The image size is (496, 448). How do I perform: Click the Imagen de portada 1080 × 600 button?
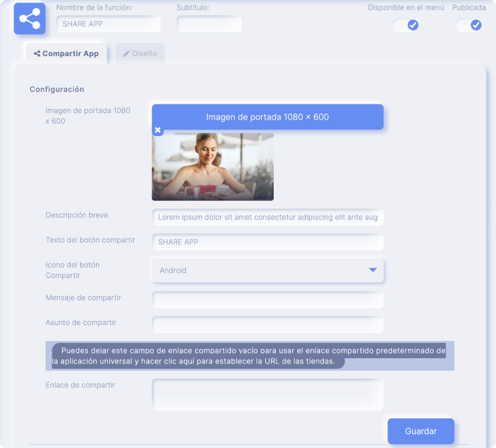pyautogui.click(x=268, y=117)
